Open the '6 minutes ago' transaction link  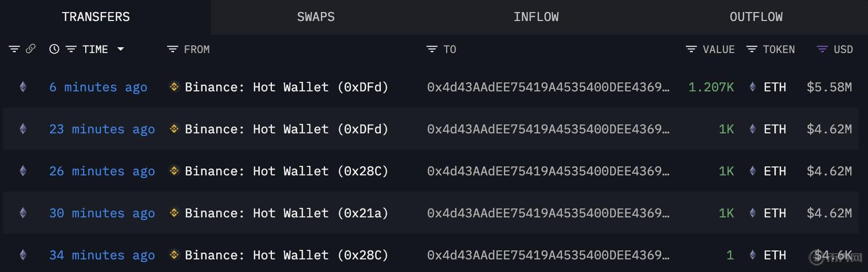click(x=98, y=87)
